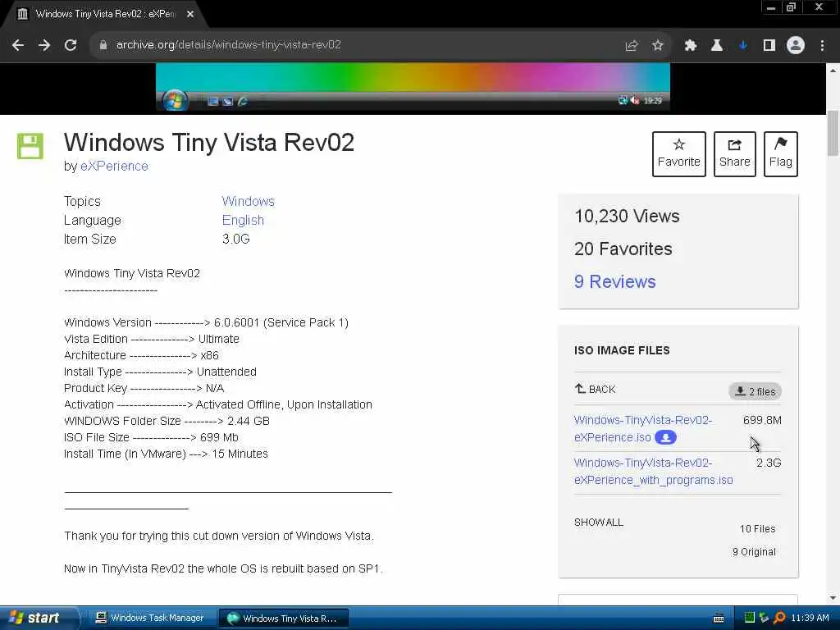The width and height of the screenshot is (840, 630).
Task: Click the Flag button
Action: 781,153
